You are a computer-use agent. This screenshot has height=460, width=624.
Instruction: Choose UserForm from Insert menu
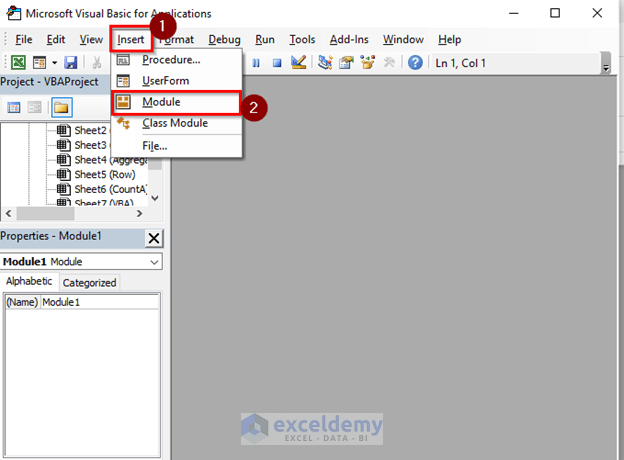pos(177,81)
